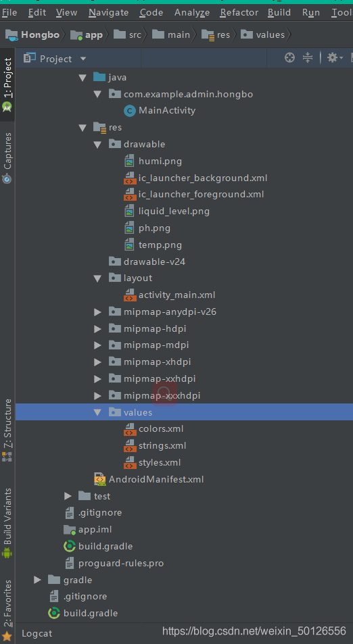
Task: Open the Refactor menu
Action: click(x=239, y=12)
